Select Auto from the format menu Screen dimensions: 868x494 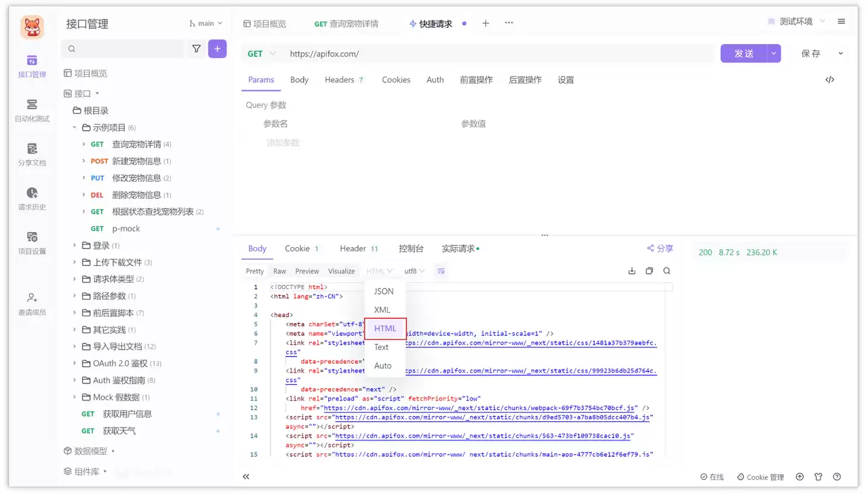383,366
